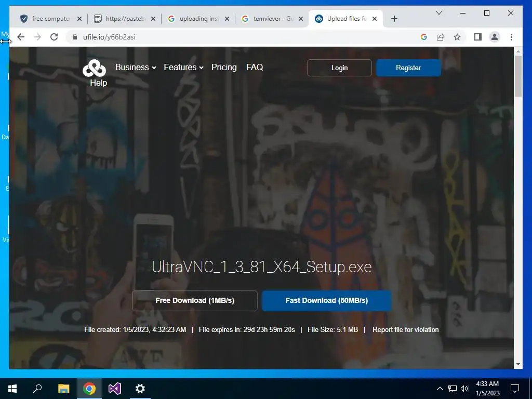Screen dimensions: 532x399
Task: Expand the Business menu
Action: [x=136, y=67]
